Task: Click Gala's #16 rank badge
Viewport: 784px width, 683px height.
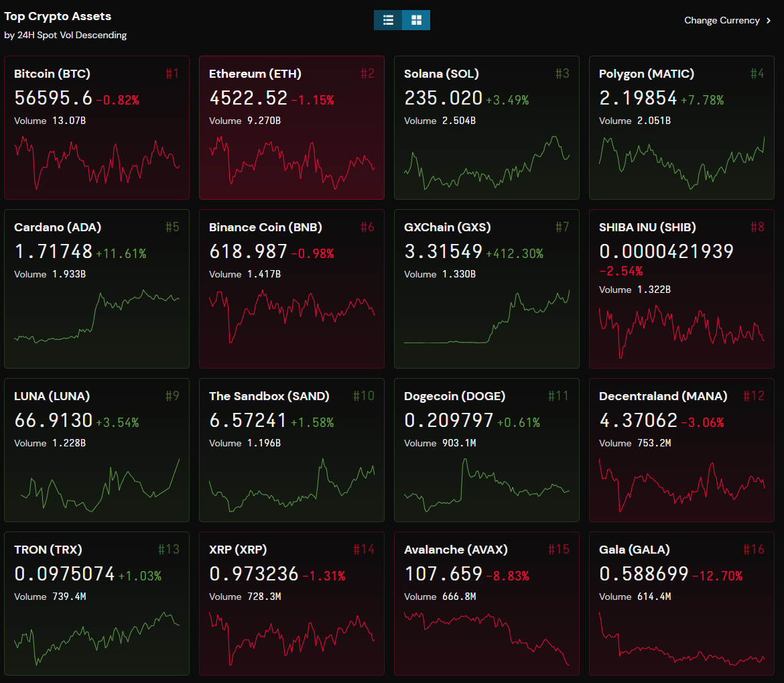Action: (754, 550)
